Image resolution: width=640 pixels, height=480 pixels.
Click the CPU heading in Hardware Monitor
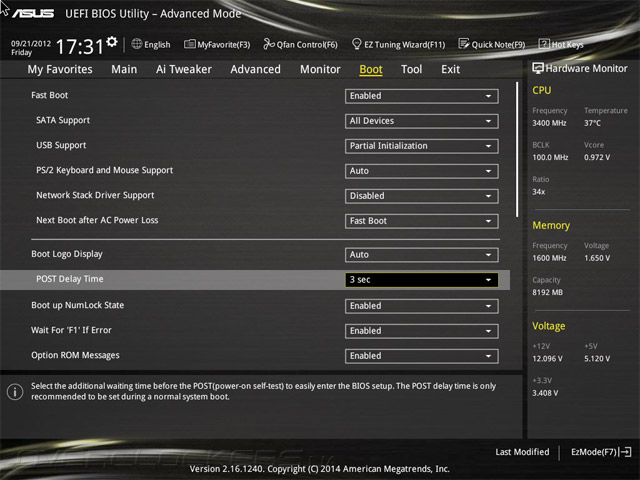coord(542,90)
